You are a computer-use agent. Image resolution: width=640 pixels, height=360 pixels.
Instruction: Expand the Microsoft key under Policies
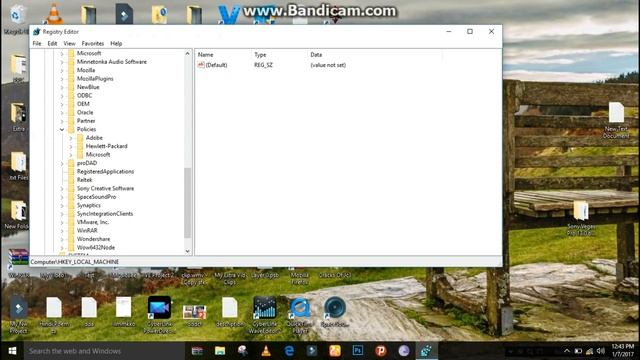71,155
